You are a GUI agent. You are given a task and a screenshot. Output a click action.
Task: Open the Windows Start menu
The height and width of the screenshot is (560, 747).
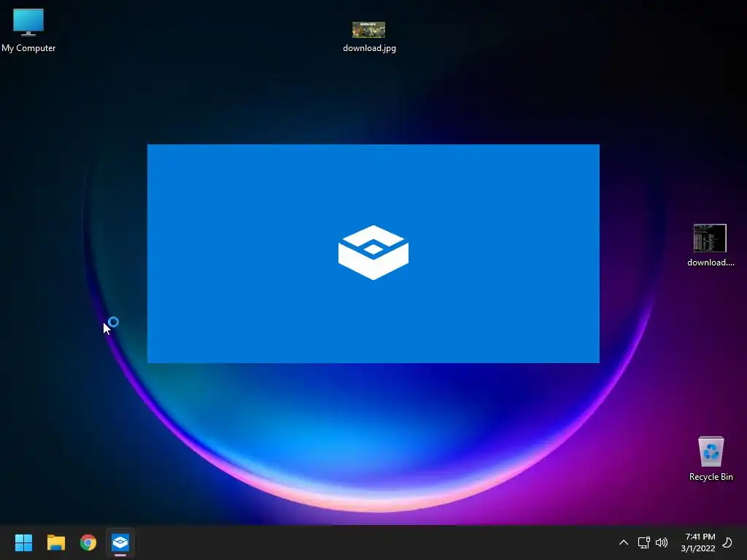(x=23, y=542)
